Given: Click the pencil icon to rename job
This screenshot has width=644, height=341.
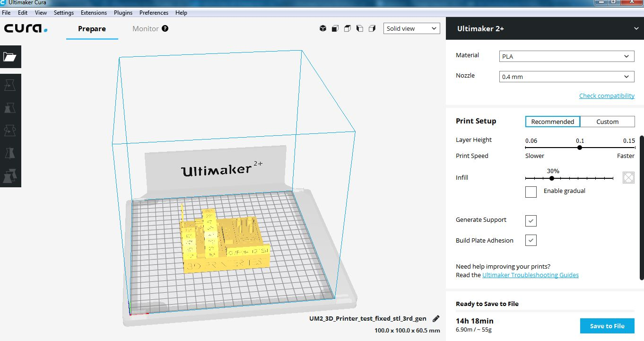Looking at the screenshot, I should 436,319.
